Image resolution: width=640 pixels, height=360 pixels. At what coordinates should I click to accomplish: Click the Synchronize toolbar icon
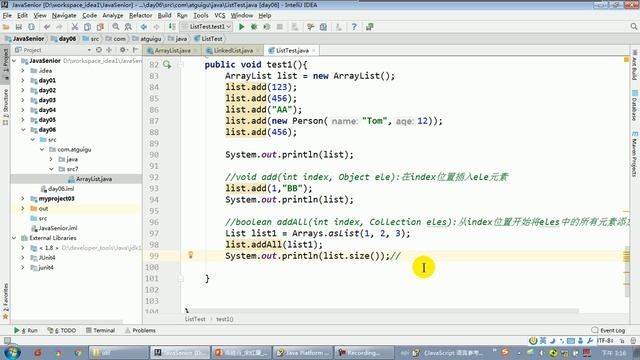click(x=31, y=27)
